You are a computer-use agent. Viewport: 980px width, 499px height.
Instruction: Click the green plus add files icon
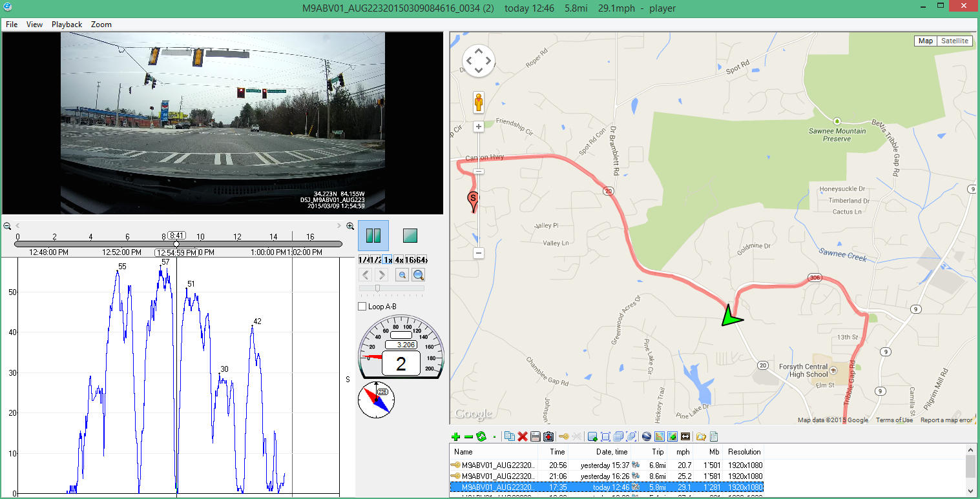coord(456,437)
